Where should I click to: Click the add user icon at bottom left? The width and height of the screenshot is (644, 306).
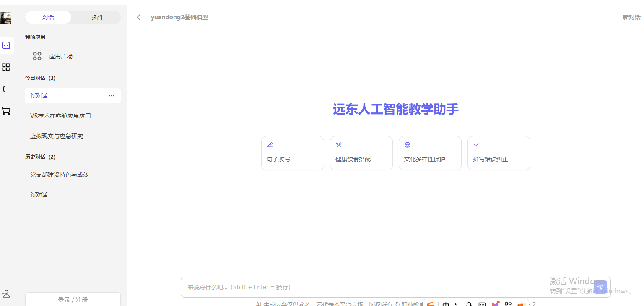6,294
